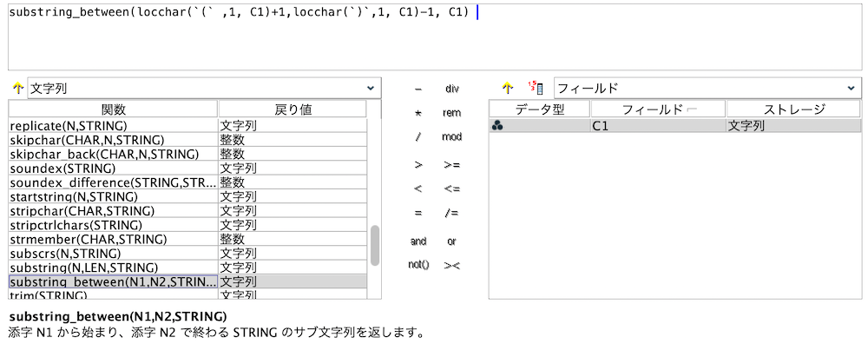Insert the division (/) operator
This screenshot has width=868, height=344.
point(418,137)
